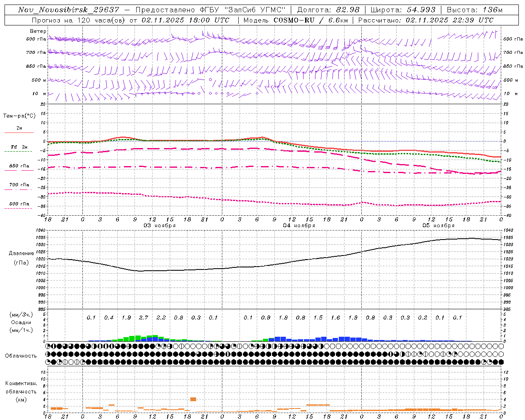Click the model name COSMO-RU / 6.6км
Viewport: 525px width, 420px height.
[310, 20]
